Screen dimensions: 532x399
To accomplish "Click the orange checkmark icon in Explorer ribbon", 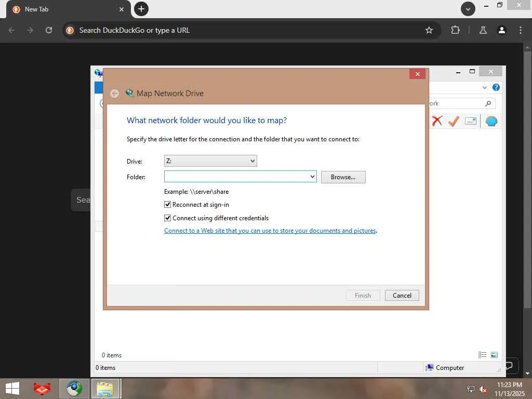I will coord(454,121).
